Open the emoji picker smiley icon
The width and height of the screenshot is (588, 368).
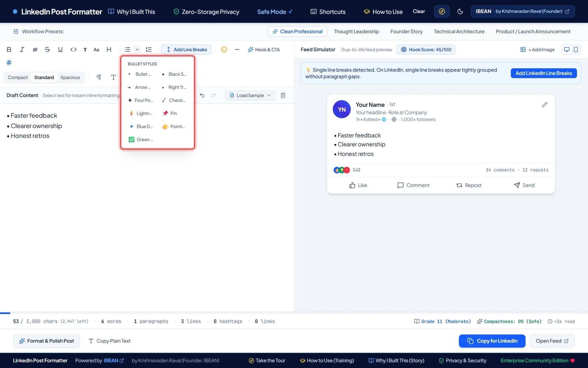click(x=224, y=50)
